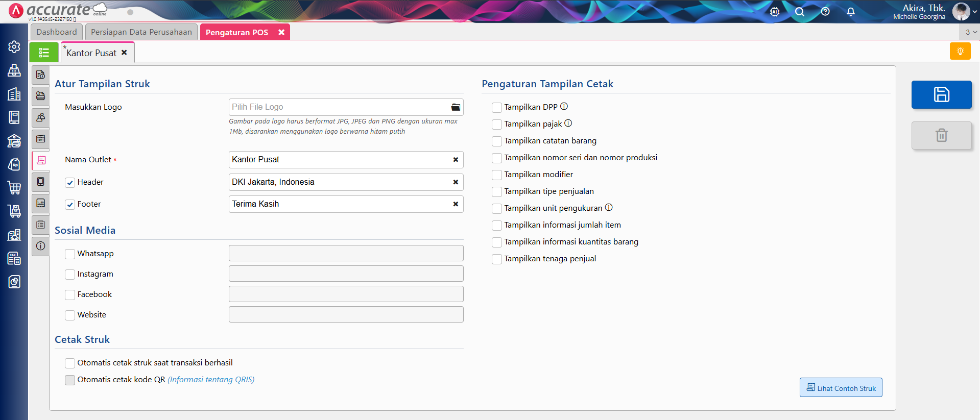Click the folder browse icon for logo
The image size is (980, 420).
[x=456, y=107]
